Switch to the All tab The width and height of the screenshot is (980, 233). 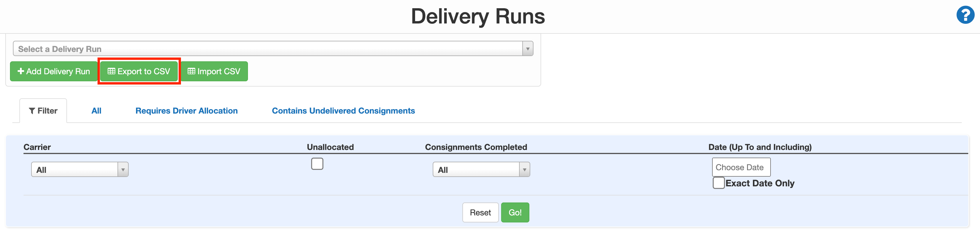(96, 111)
